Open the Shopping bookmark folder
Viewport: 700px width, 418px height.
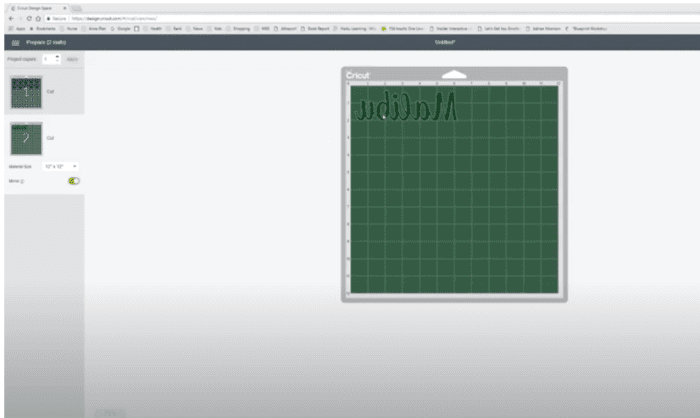pyautogui.click(x=238, y=29)
